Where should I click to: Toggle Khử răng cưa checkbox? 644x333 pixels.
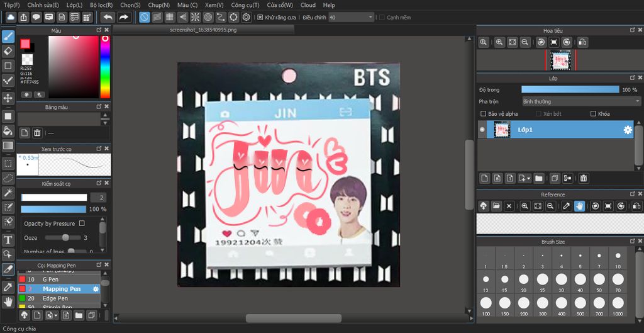(260, 17)
